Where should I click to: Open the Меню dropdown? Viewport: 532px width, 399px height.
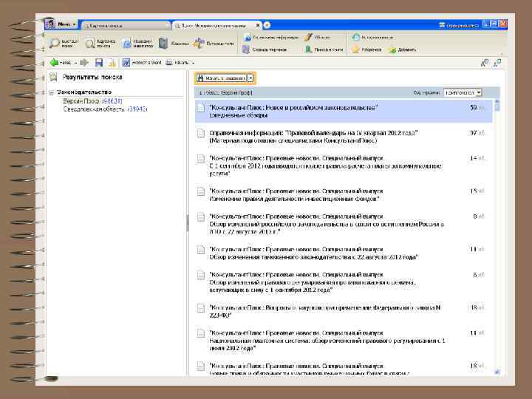(61, 24)
